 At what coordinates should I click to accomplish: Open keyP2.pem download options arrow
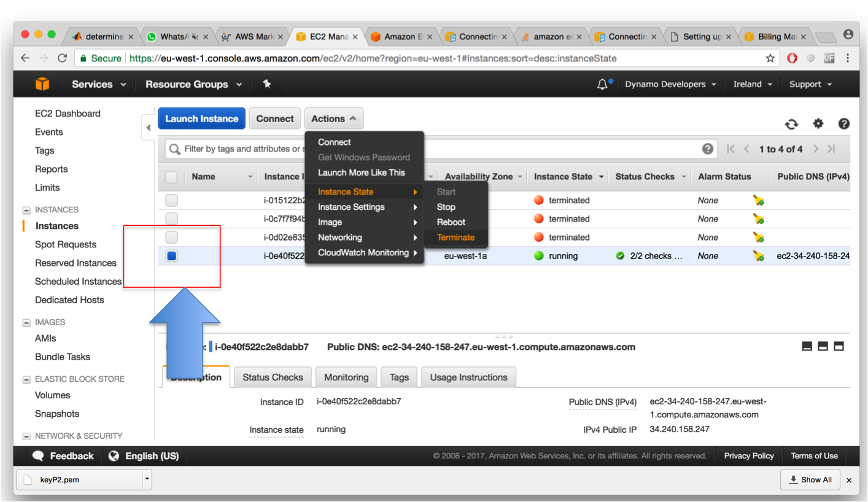[x=147, y=479]
